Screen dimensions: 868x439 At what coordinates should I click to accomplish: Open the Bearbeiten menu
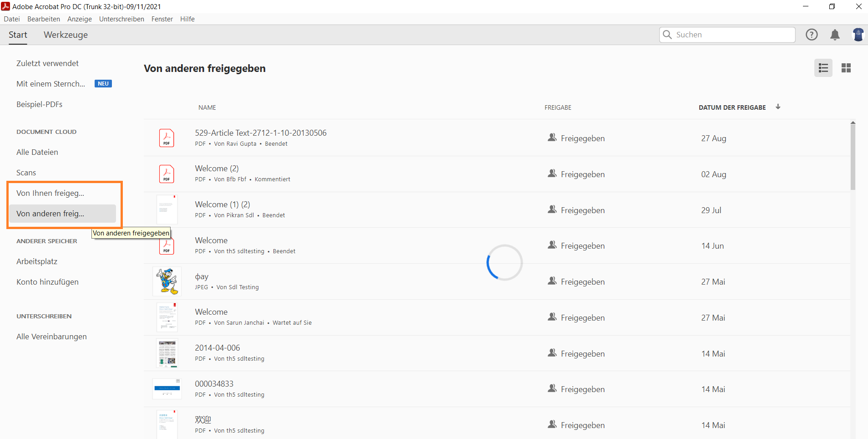coord(44,19)
